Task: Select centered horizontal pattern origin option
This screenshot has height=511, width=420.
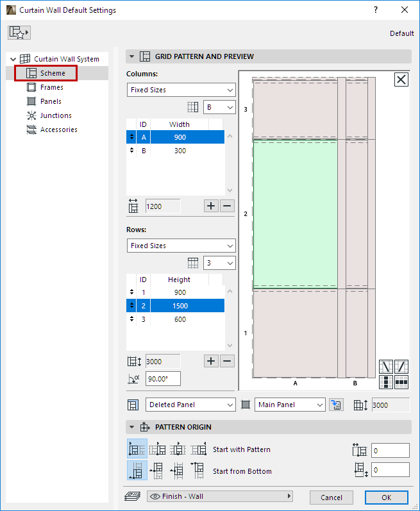Action: pos(178,449)
